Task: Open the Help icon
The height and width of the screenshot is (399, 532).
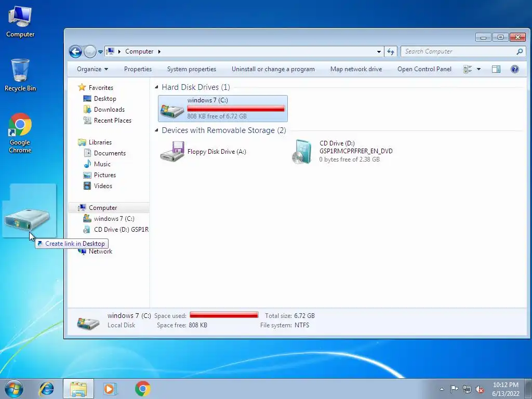Action: (x=515, y=69)
